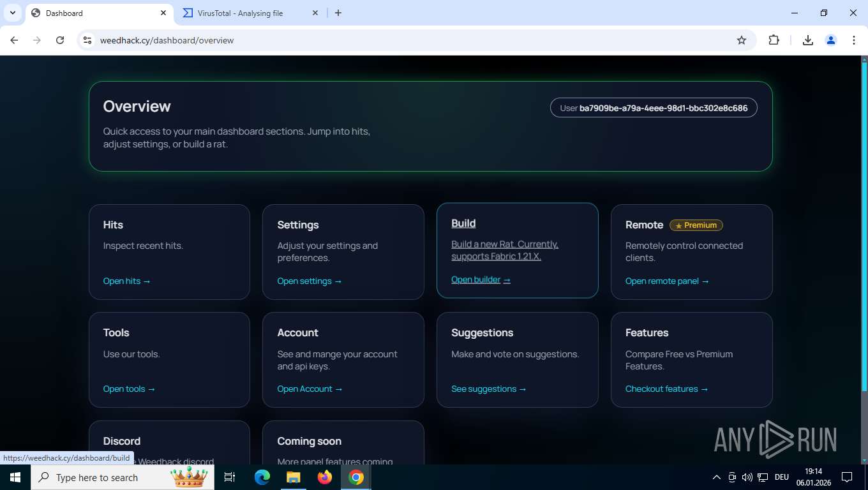Click the Account card heading
The width and height of the screenshot is (868, 490).
[297, 332]
